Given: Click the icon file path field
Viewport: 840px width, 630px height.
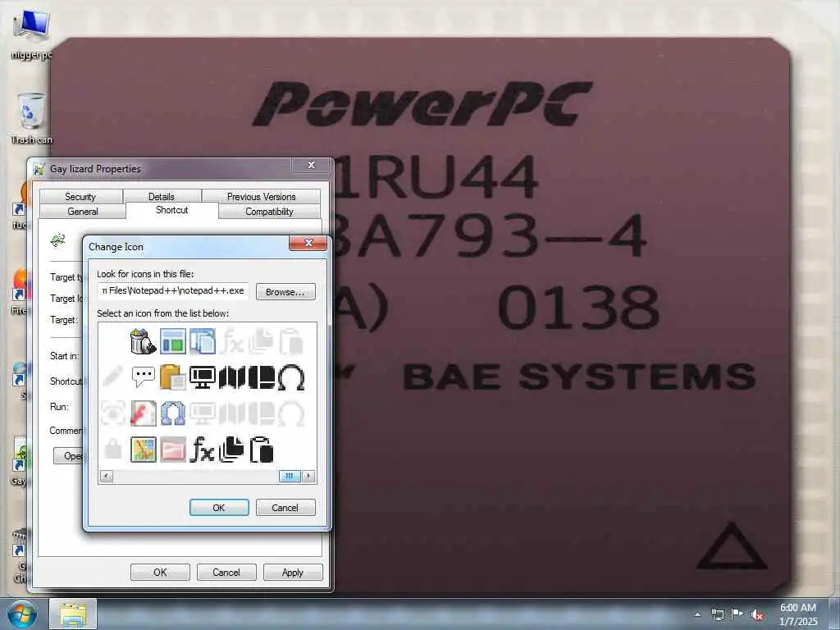Looking at the screenshot, I should [173, 291].
